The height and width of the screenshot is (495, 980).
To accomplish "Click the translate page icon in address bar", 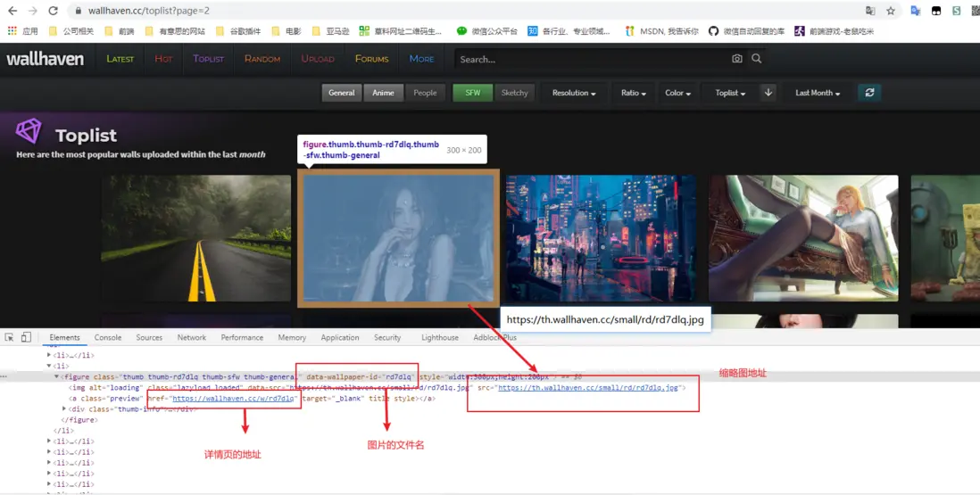I will [x=870, y=11].
